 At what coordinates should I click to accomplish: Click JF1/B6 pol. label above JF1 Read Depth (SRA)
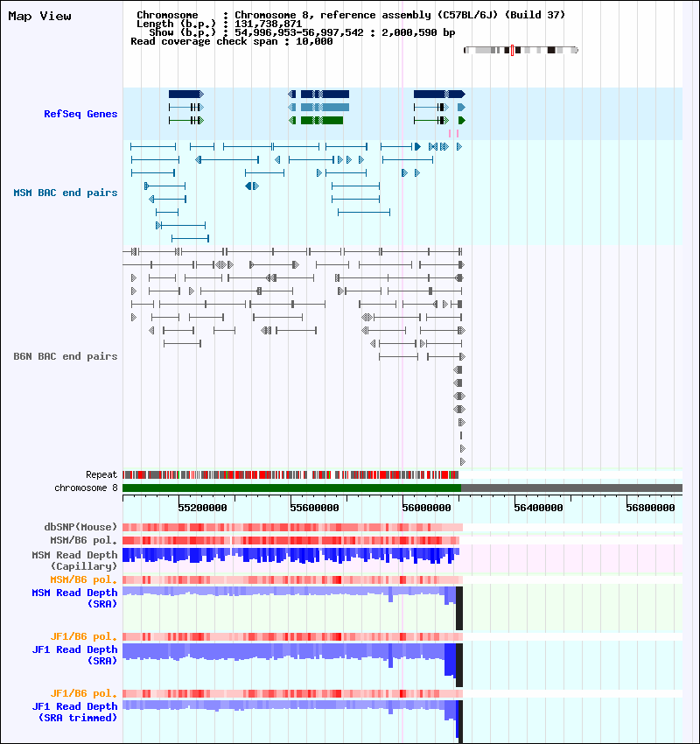point(84,636)
